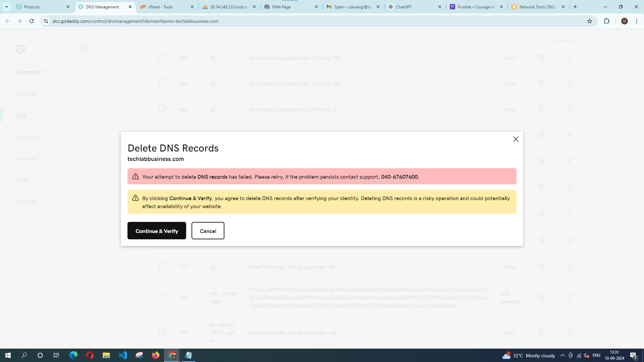The width and height of the screenshot is (644, 362).
Task: Open Portfolio in the sidebar
Action: [x=26, y=95]
